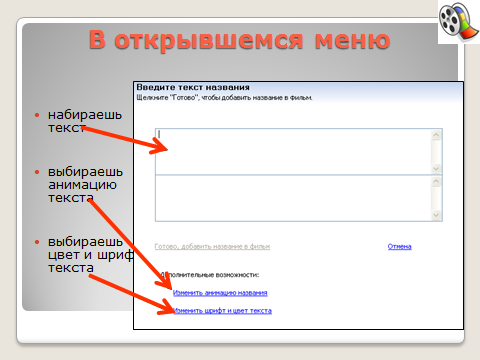The height and width of the screenshot is (360, 480).
Task: Click the down arrow of the upper text box scrollbar
Action: [x=436, y=169]
